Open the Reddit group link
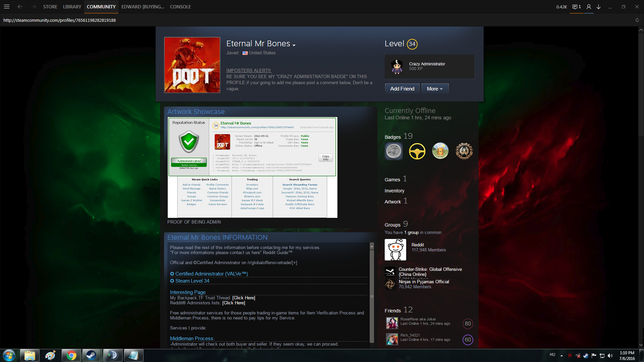This screenshot has height=362, width=644. point(418,245)
